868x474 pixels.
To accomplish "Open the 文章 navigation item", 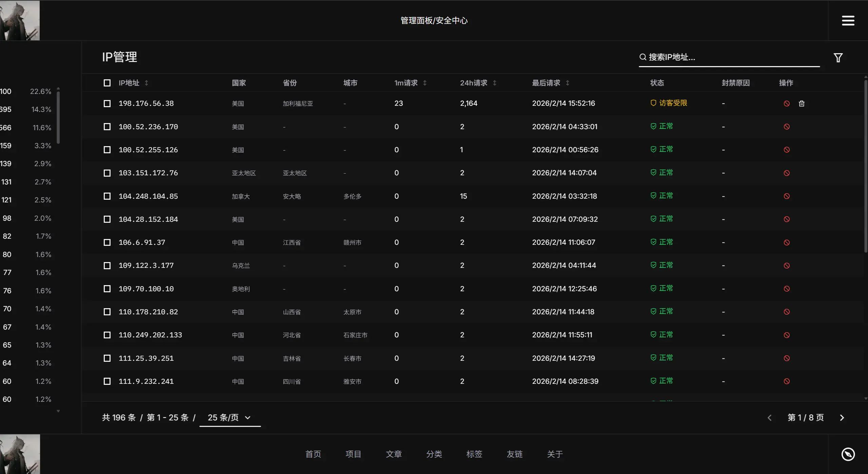I will coord(394,454).
